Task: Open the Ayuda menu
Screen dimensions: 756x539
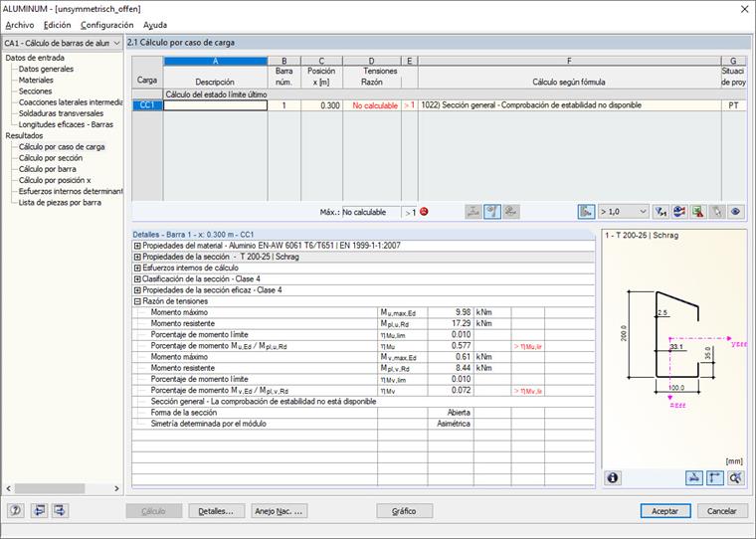Action: [x=155, y=25]
